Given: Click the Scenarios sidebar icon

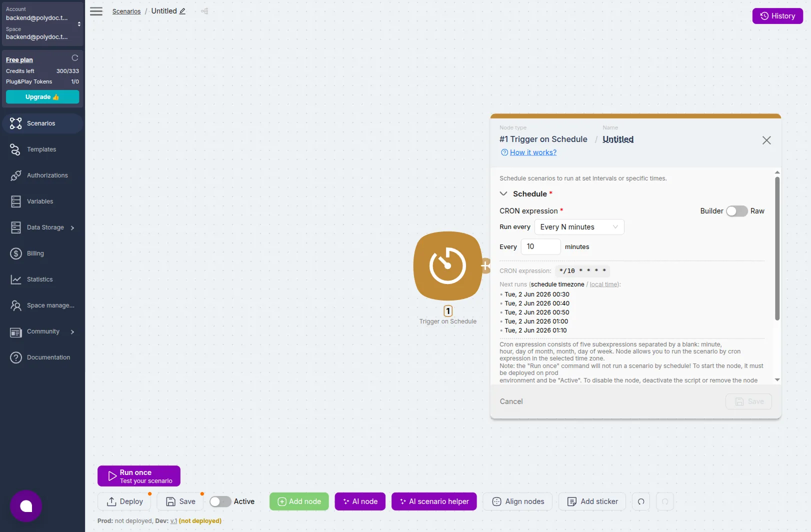Looking at the screenshot, I should [x=16, y=123].
